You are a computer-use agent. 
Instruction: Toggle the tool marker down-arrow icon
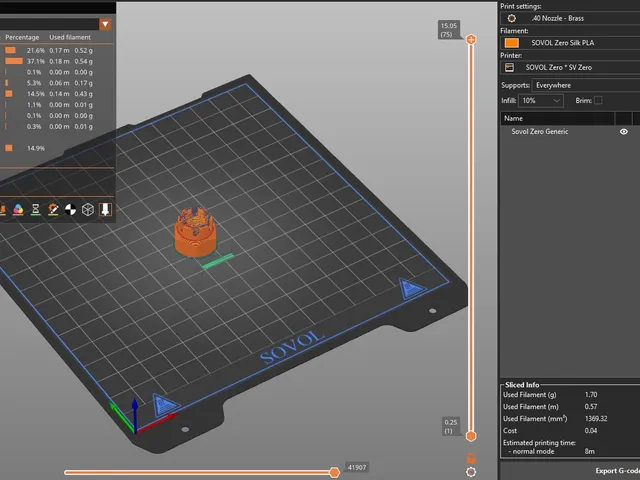(x=105, y=209)
